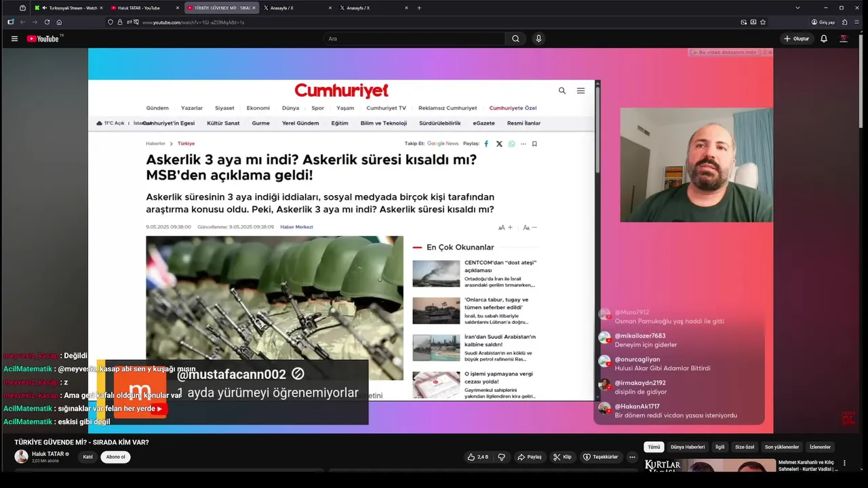This screenshot has width=868, height=488.
Task: Mute the Turksosyali Stream tab audio
Action: coord(45,8)
